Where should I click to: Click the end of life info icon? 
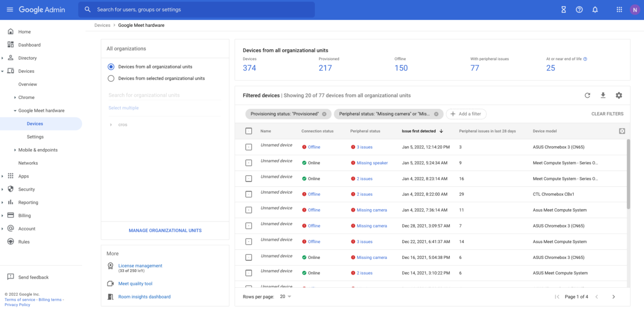click(585, 59)
